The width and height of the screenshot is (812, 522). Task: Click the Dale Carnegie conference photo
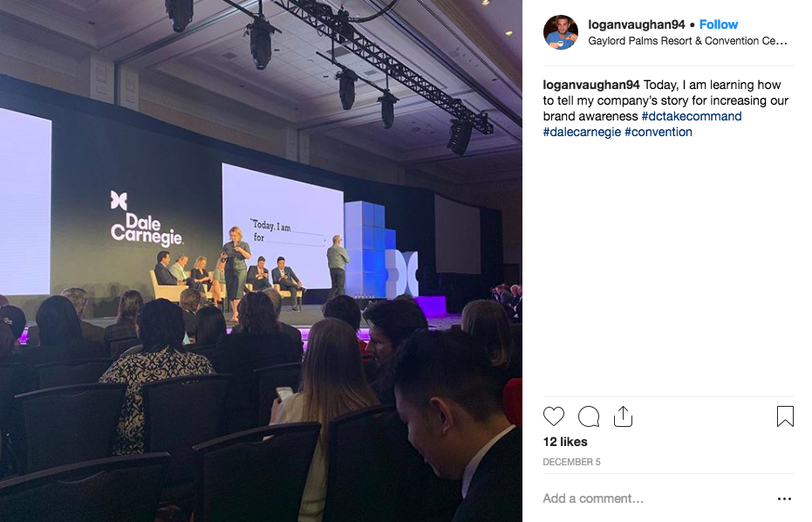[261, 261]
